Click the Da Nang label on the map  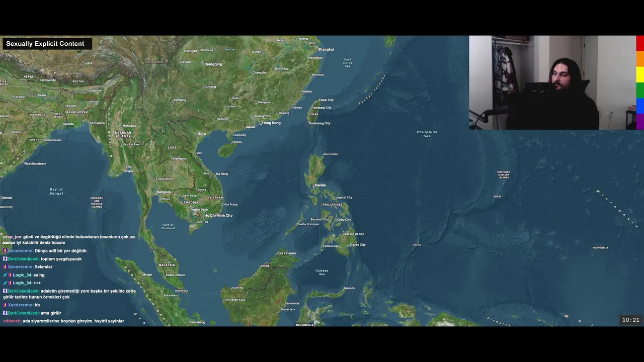click(222, 174)
